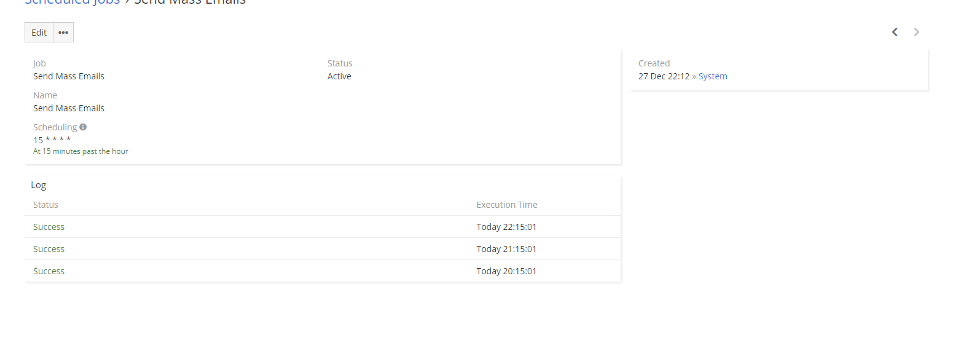Click the Scheduling info icon

point(83,127)
